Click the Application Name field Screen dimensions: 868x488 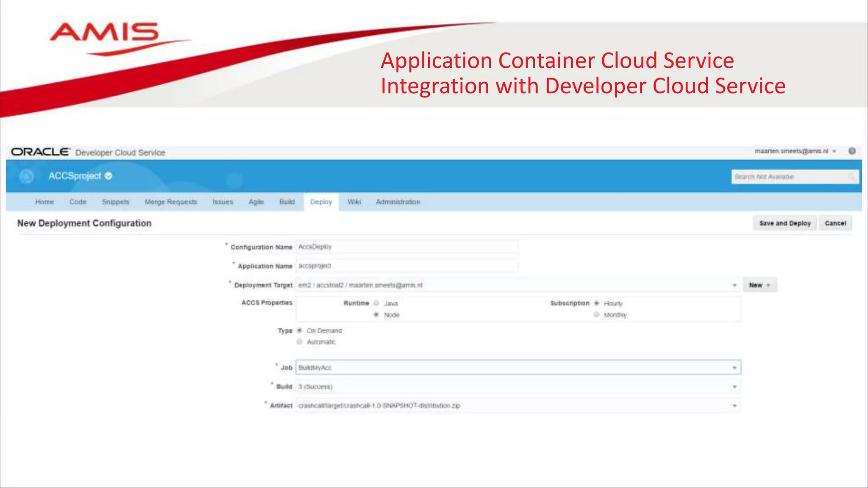click(407, 266)
